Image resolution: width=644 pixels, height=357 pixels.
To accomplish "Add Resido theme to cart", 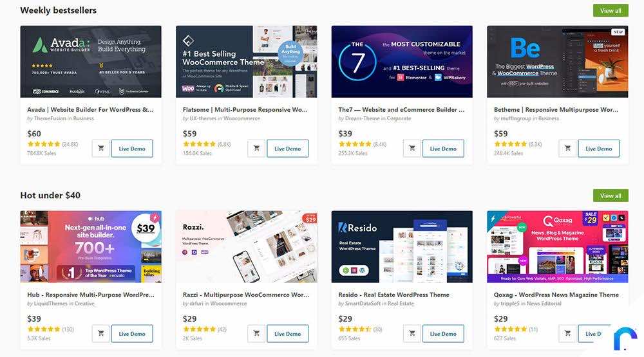I will (412, 334).
